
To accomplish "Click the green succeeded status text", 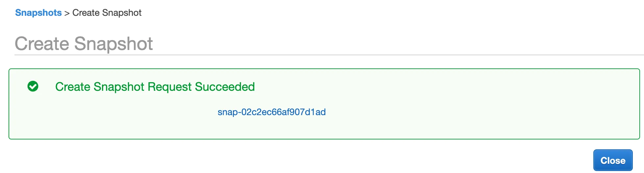I will [x=155, y=87].
